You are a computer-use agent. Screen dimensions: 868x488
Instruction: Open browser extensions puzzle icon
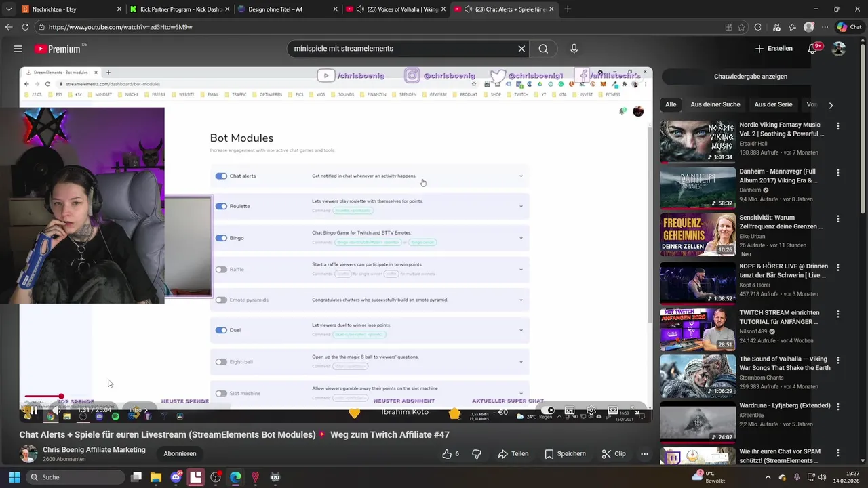coord(758,27)
